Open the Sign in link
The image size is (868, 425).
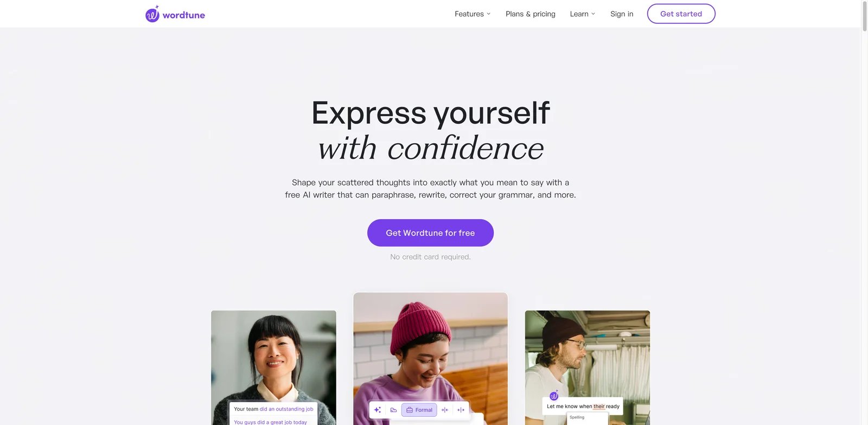tap(622, 14)
